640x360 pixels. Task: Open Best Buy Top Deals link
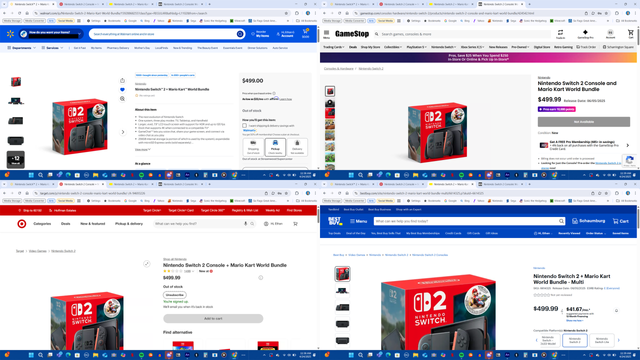334,233
